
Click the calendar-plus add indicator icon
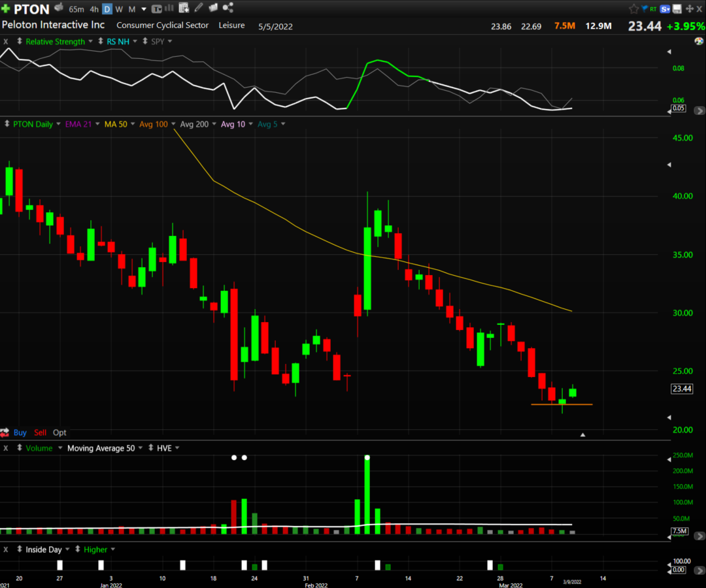point(184,8)
